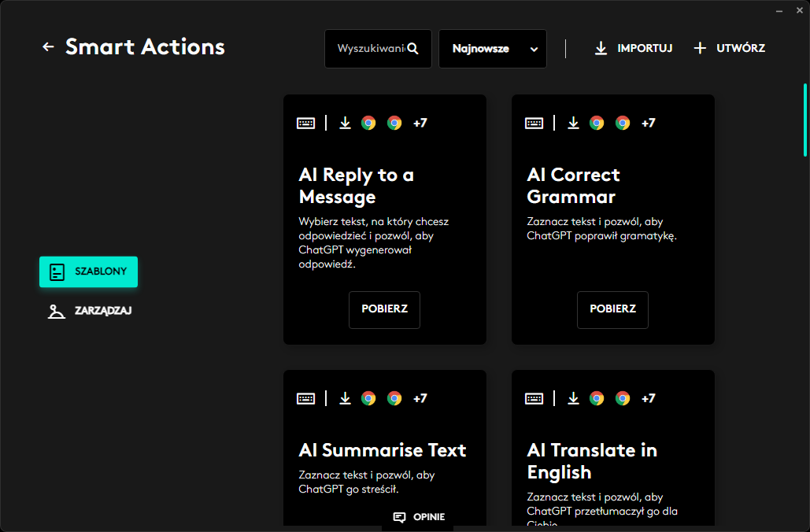This screenshot has height=532, width=810.
Task: Click the keyboard icon on AI Summarise Text card
Action: click(305, 398)
